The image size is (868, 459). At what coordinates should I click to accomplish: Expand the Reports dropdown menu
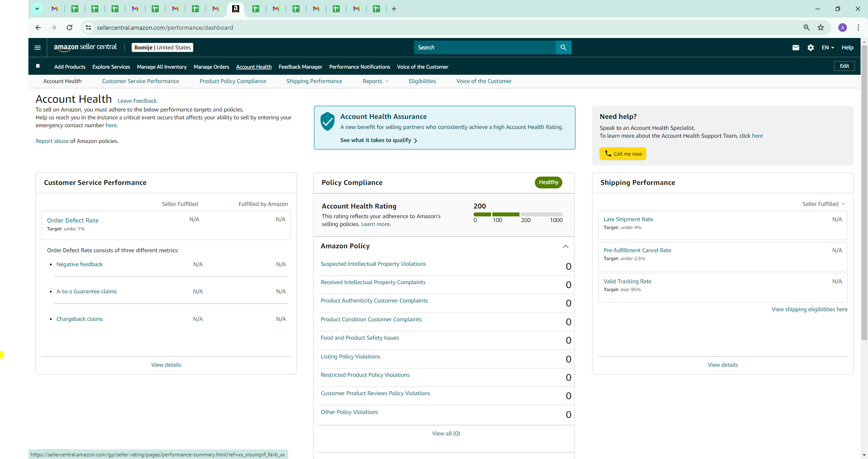(376, 81)
